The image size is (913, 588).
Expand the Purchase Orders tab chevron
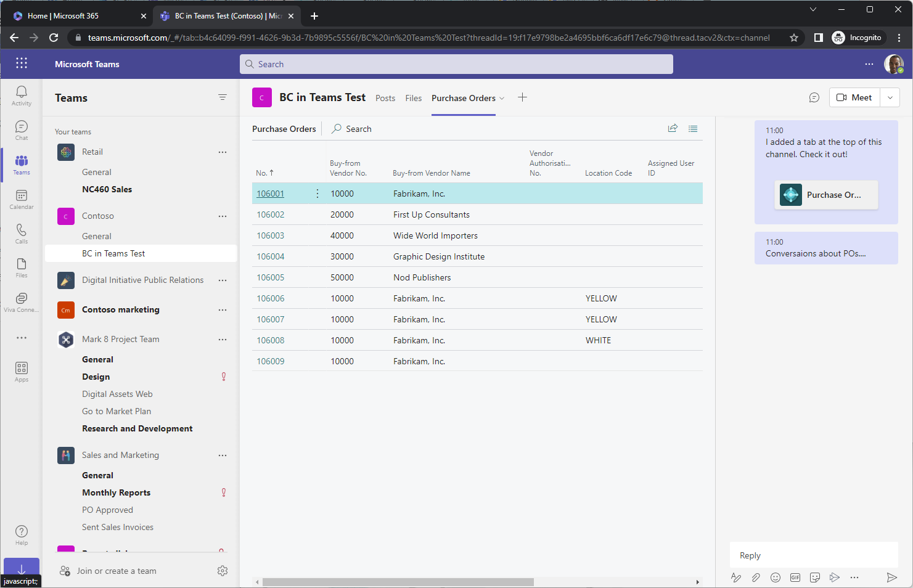(x=502, y=99)
